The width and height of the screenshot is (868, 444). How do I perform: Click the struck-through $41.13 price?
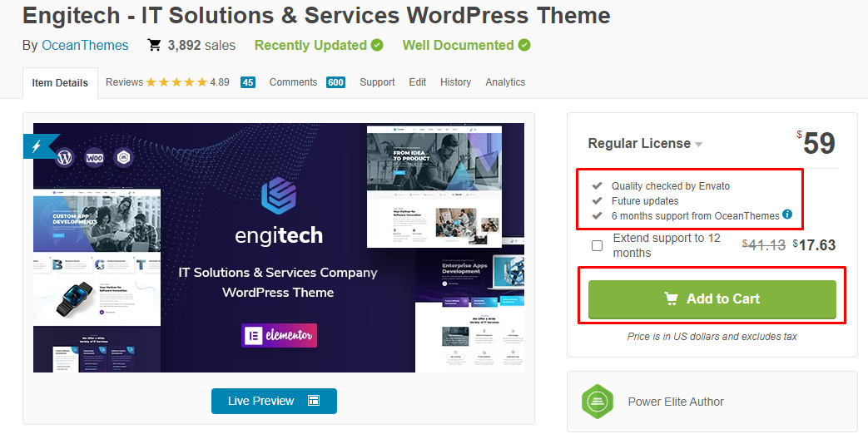pos(764,245)
